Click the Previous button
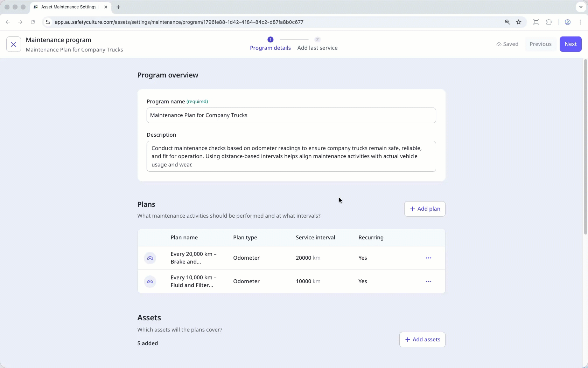 click(x=540, y=44)
